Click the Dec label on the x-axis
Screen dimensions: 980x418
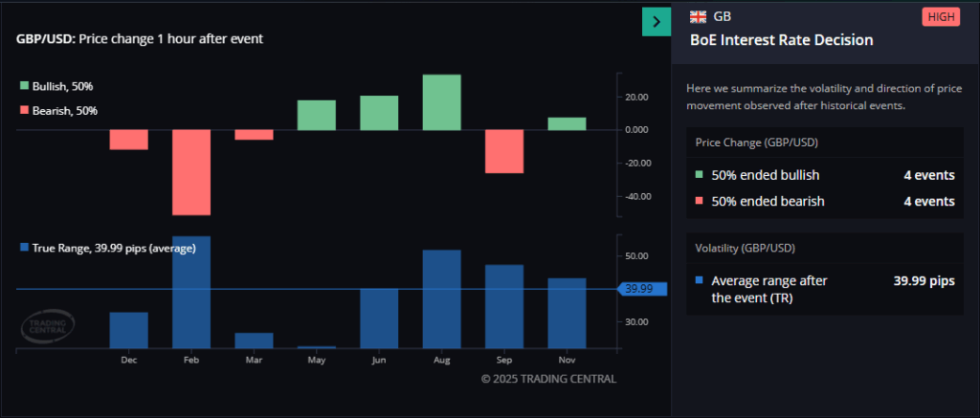coord(128,360)
